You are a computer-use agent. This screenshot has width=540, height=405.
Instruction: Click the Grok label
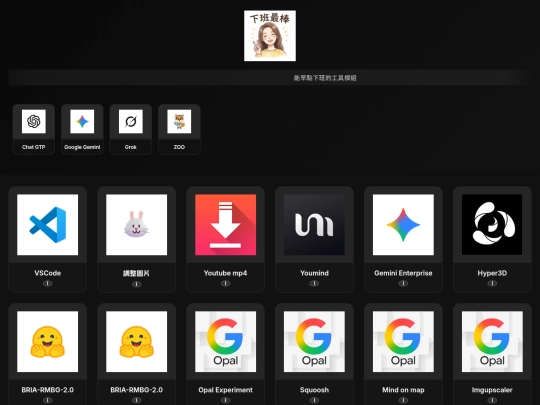pyautogui.click(x=131, y=147)
